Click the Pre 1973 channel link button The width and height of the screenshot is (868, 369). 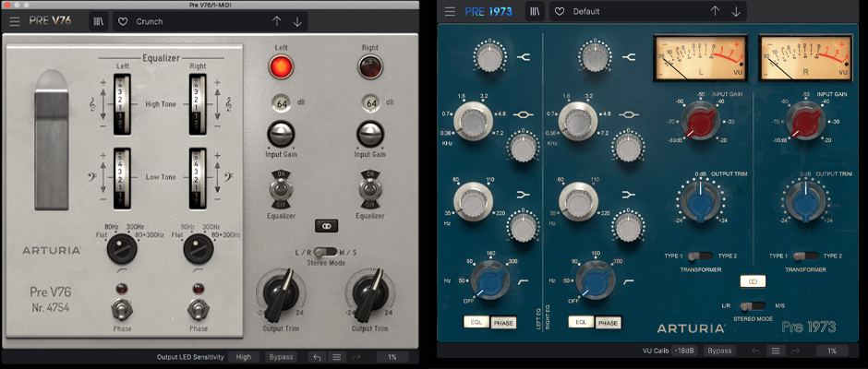[753, 281]
